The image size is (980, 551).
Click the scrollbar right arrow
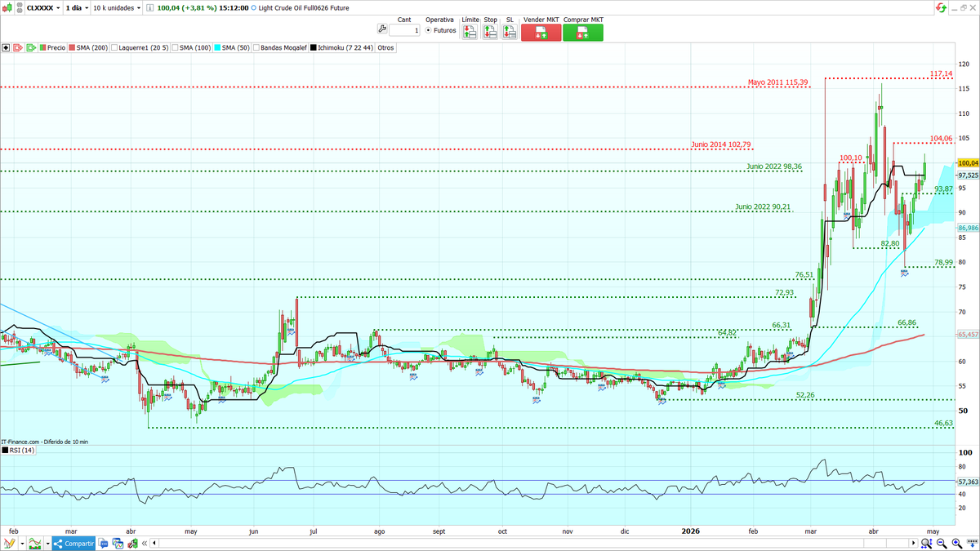pyautogui.click(x=913, y=543)
